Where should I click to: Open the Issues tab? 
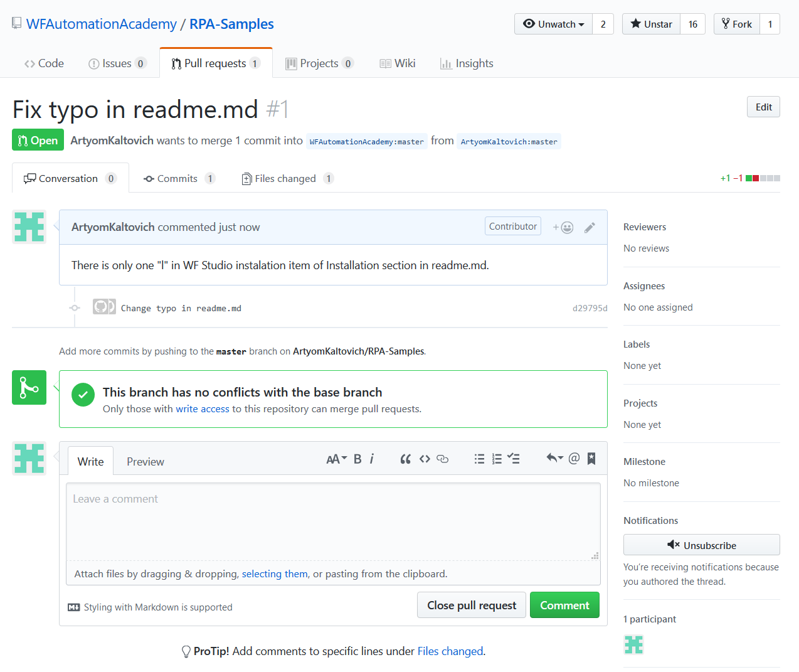click(x=117, y=63)
